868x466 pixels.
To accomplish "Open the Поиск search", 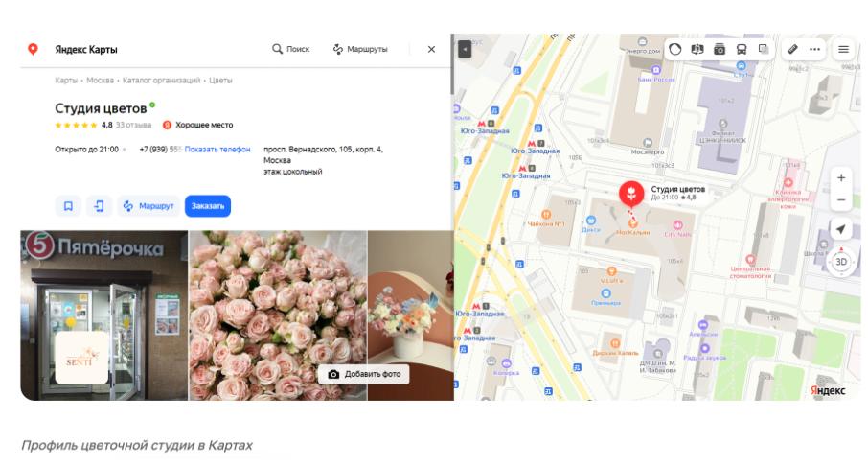I will click(x=290, y=49).
